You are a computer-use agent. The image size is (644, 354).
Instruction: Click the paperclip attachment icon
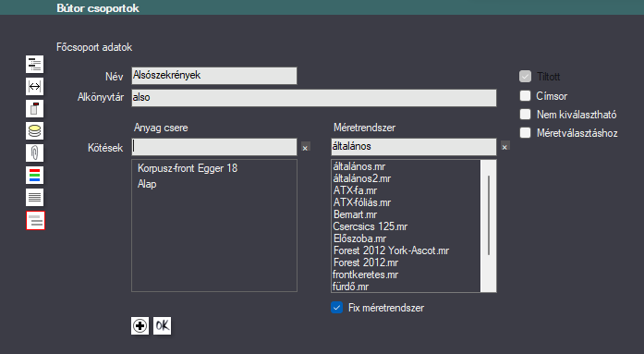[x=34, y=153]
